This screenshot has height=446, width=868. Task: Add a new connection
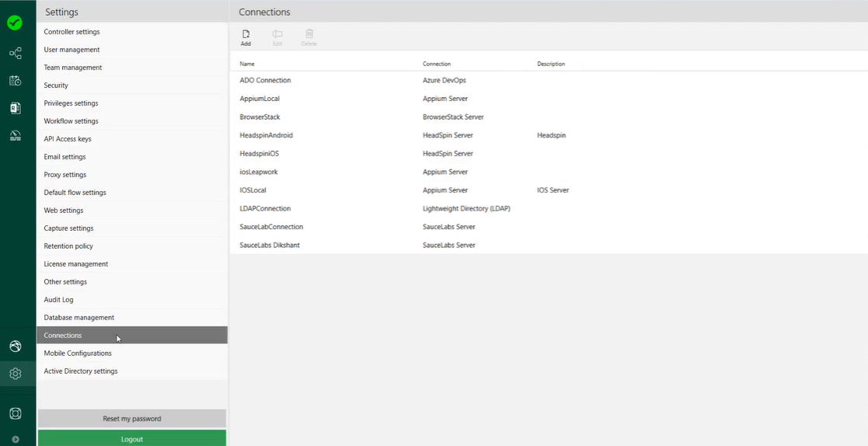(246, 37)
